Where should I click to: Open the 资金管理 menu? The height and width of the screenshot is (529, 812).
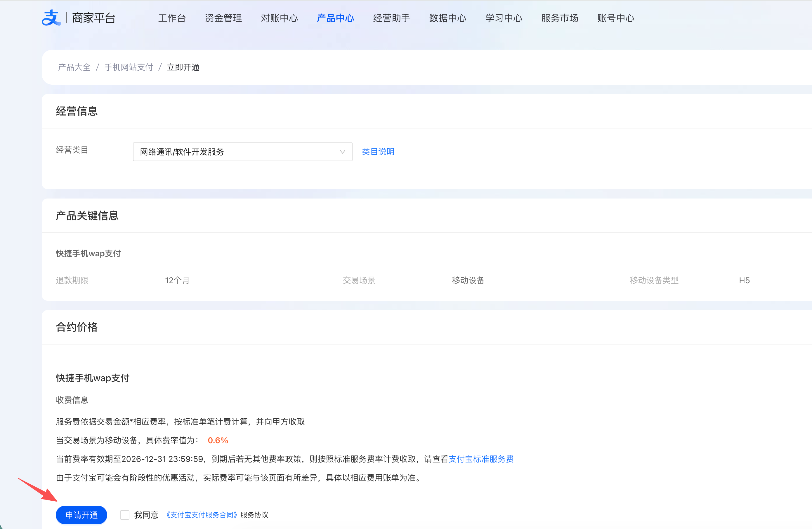pos(223,18)
